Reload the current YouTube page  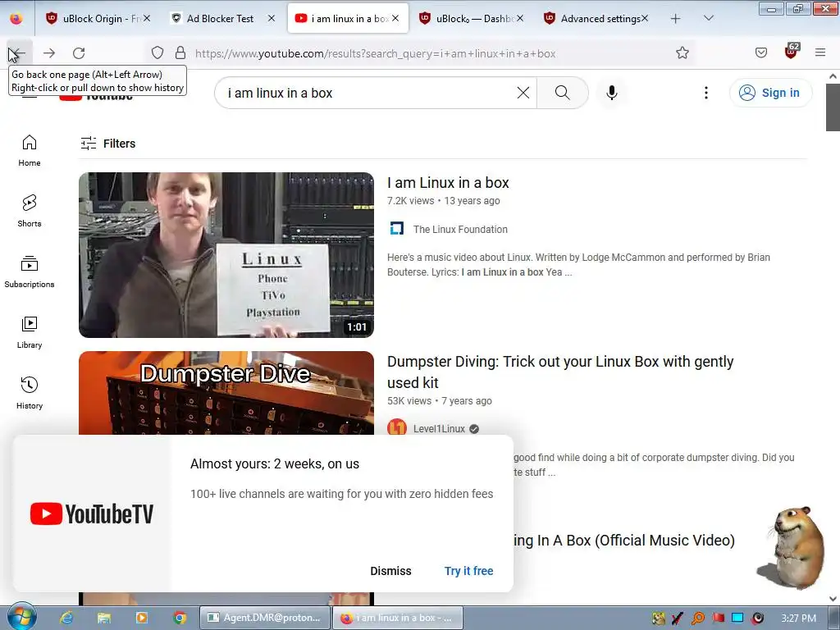click(x=79, y=53)
